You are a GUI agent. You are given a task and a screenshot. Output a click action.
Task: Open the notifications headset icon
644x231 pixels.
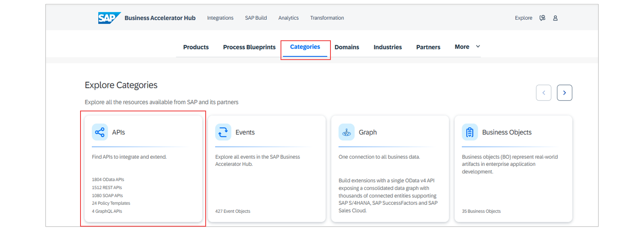(x=543, y=18)
